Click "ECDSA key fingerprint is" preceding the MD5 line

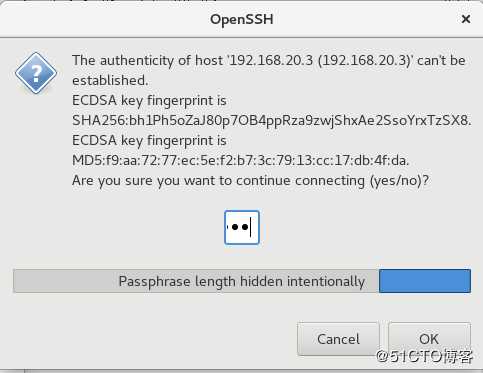click(149, 141)
